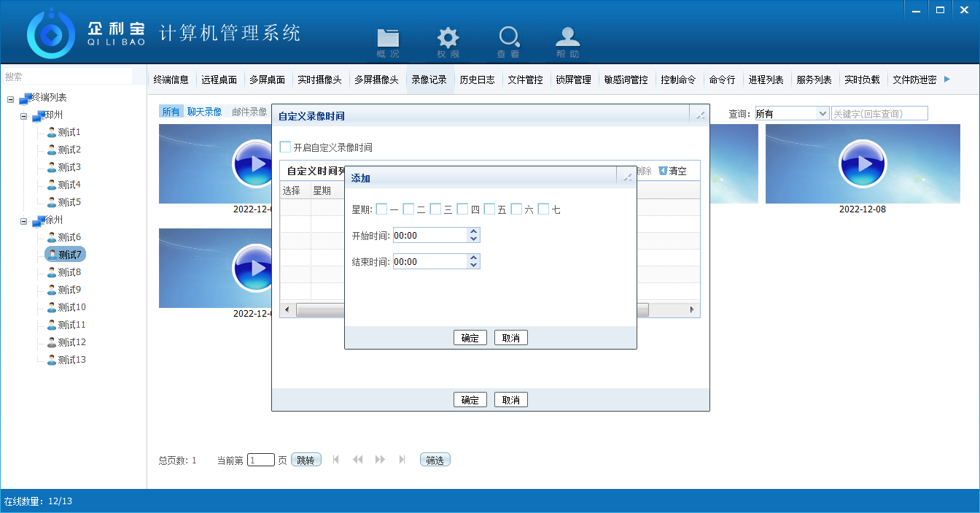Click the 帮助 user icon
This screenshot has width=980, height=513.
coord(567,38)
